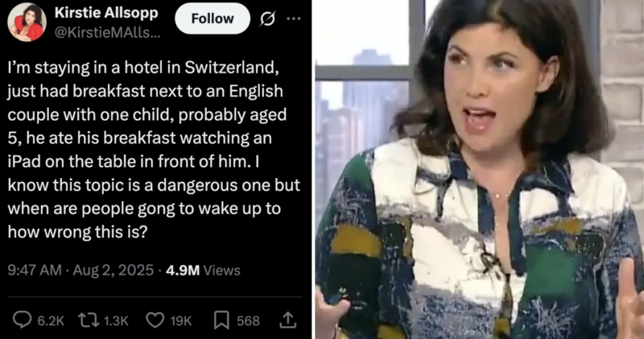Viewport: 644px width, 339px height.
Task: Click the 9:47 AM timestamp
Action: [x=35, y=271]
